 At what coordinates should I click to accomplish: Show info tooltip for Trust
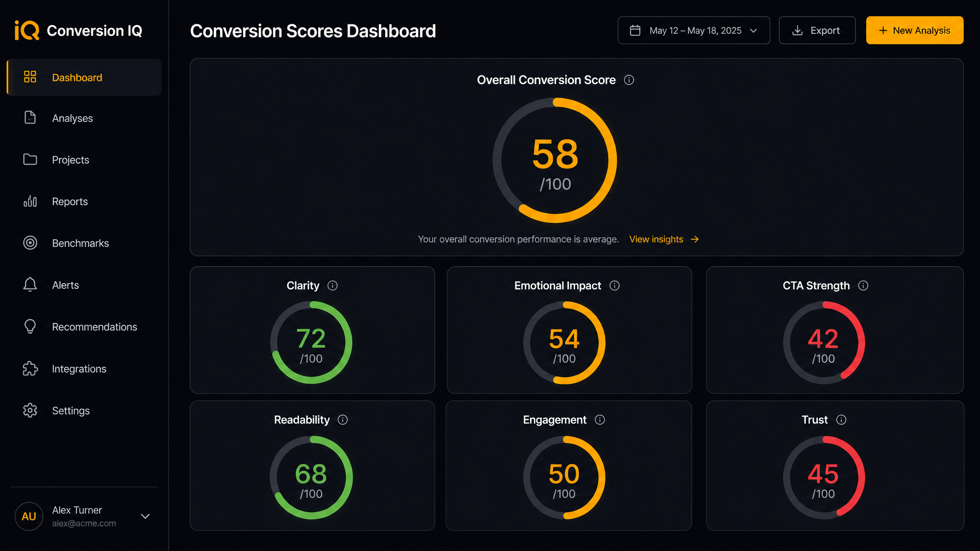pos(841,420)
